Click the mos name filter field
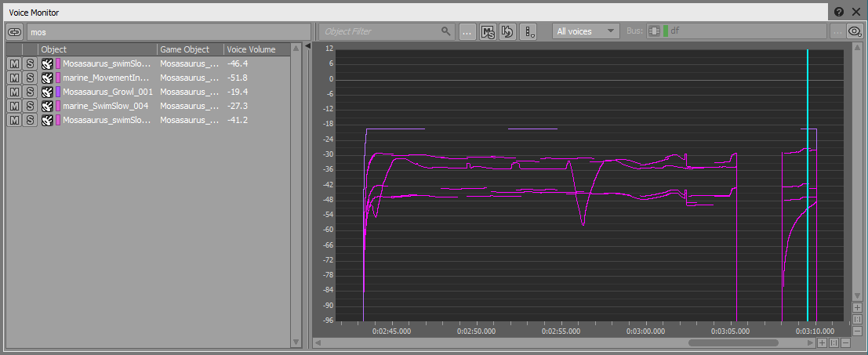 click(169, 32)
